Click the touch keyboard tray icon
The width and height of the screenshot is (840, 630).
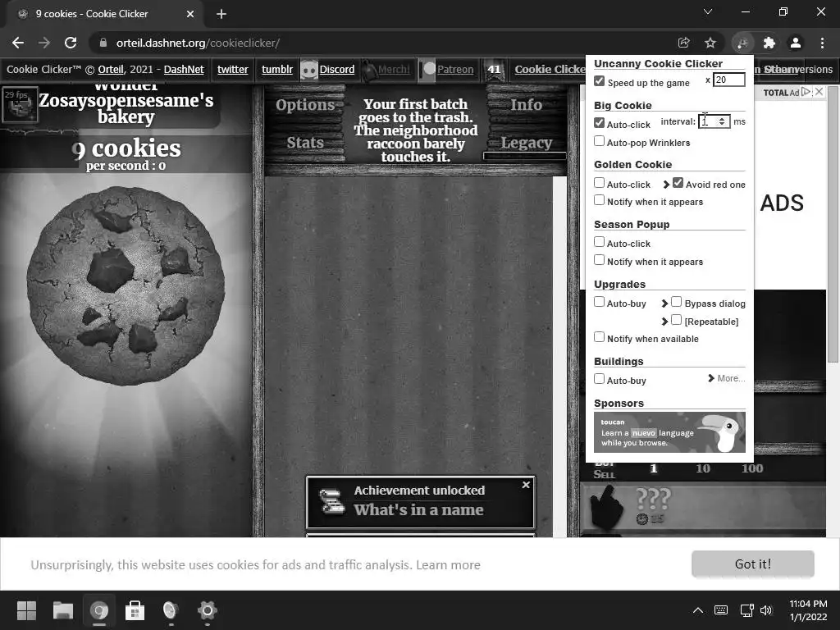pos(721,610)
